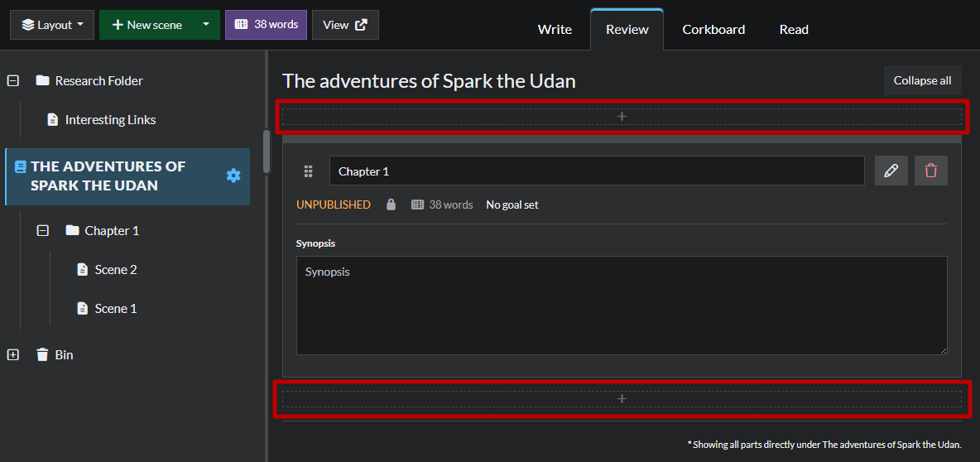The image size is (980, 462).
Task: Click the Collapse all button
Action: click(922, 80)
